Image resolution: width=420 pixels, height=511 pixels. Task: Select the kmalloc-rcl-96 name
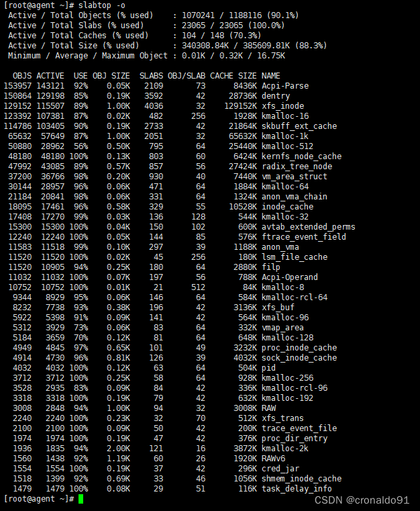(x=295, y=389)
